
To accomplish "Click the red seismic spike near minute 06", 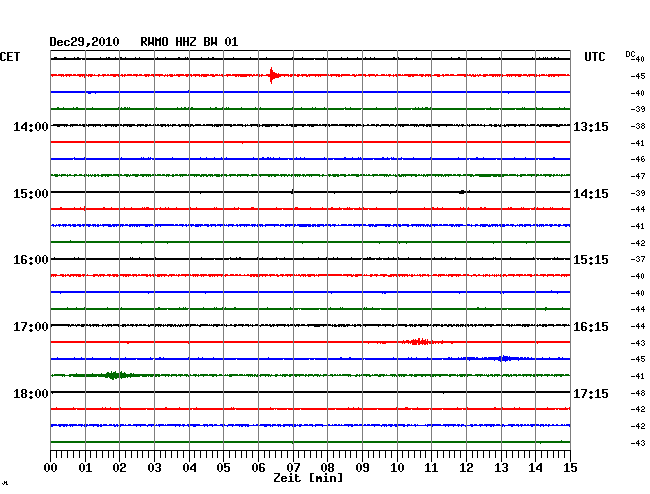I will click(x=273, y=75).
